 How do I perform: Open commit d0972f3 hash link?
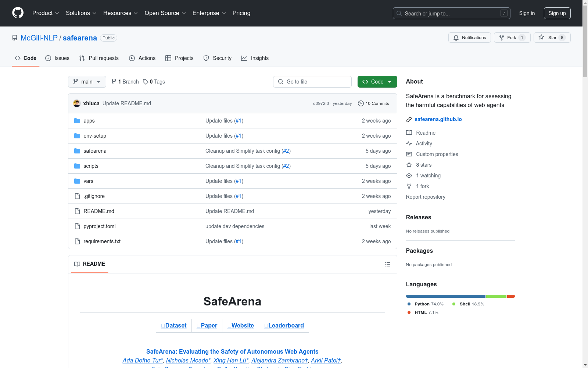click(321, 103)
